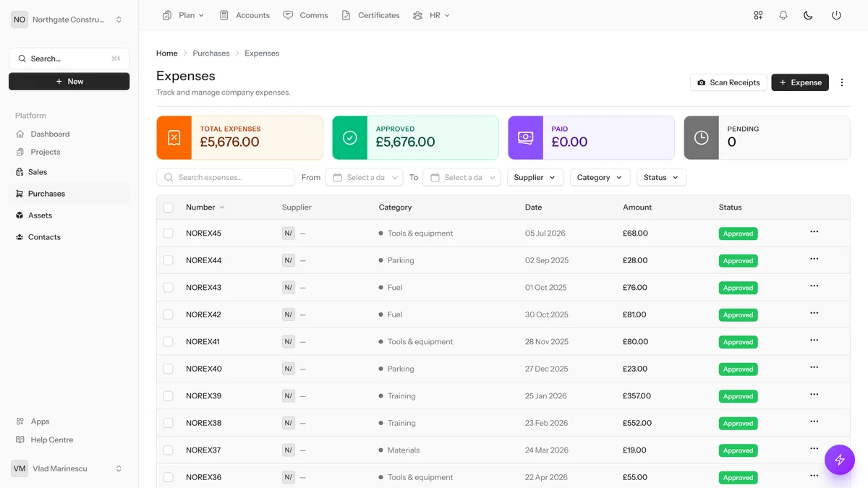Click the VM user avatar
868x488 pixels.
point(20,468)
